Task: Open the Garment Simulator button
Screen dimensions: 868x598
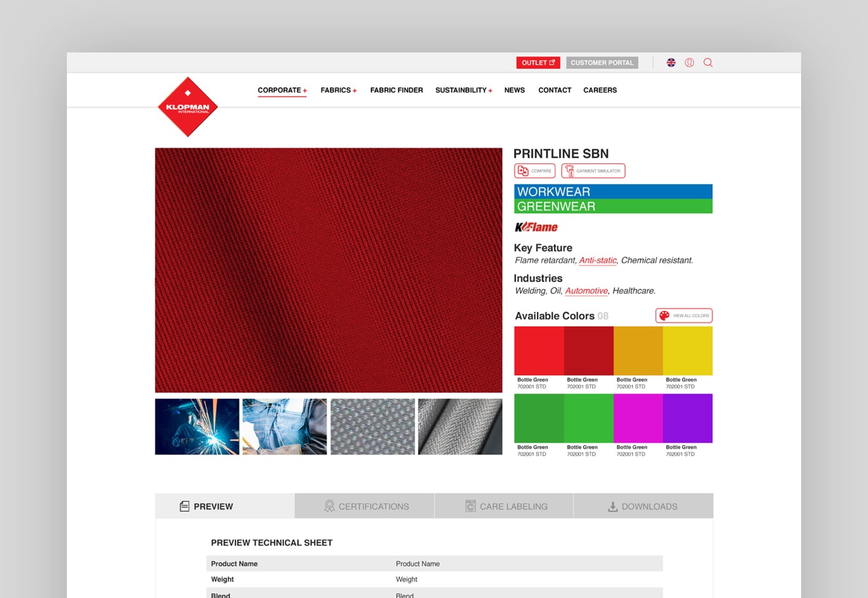Action: pyautogui.click(x=593, y=171)
